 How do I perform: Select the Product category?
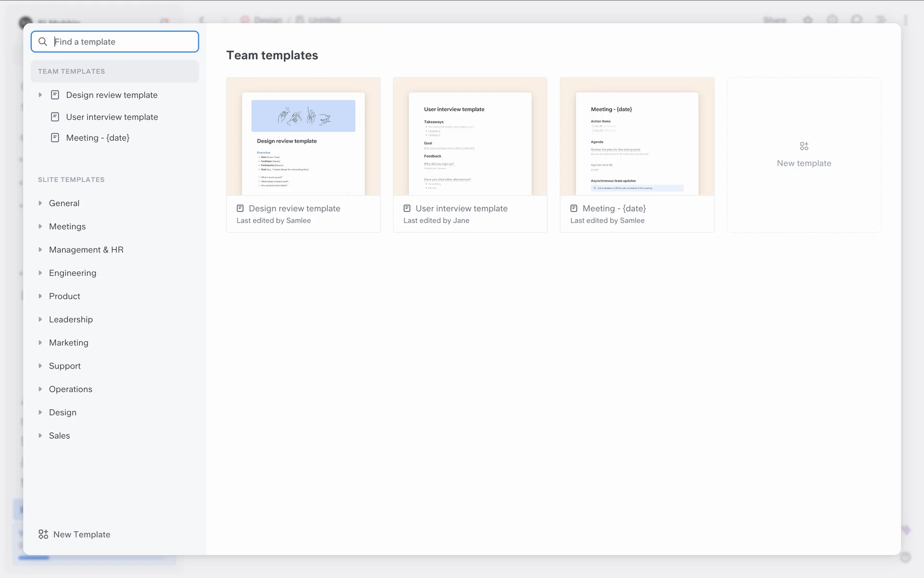click(64, 296)
